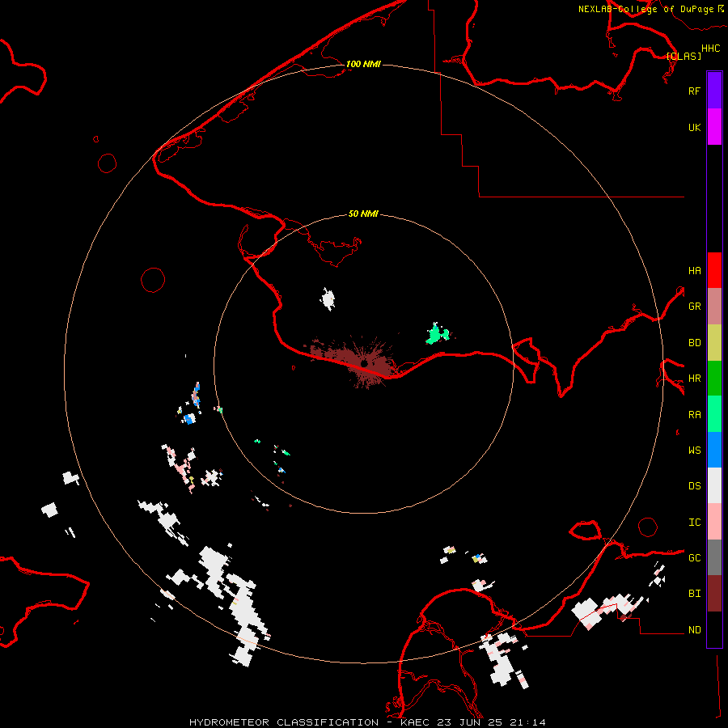728x728 pixels.
Task: Select the BD yellow legend block
Action: coord(714,343)
